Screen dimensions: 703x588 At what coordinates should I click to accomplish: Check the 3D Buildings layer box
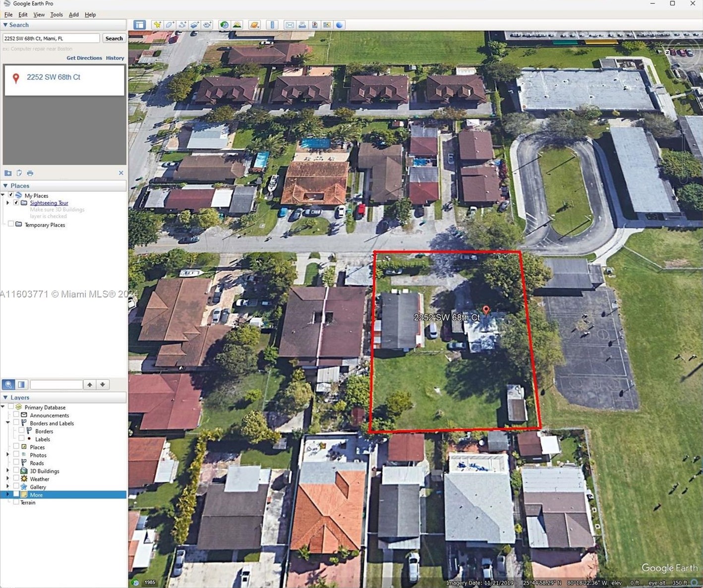coord(16,471)
